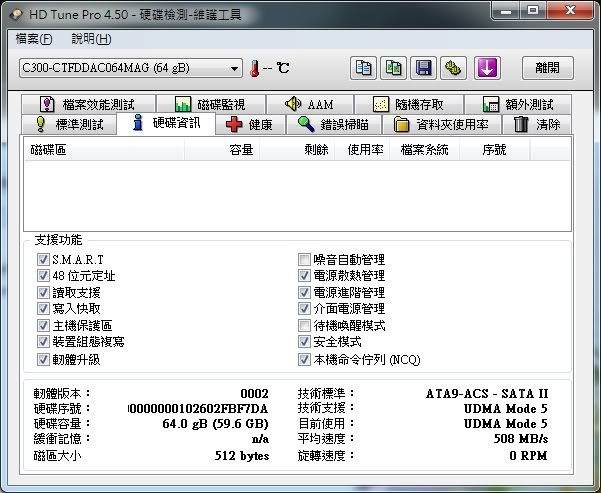Click the HD Tune title bar app icon
This screenshot has height=493, width=601.
point(16,15)
